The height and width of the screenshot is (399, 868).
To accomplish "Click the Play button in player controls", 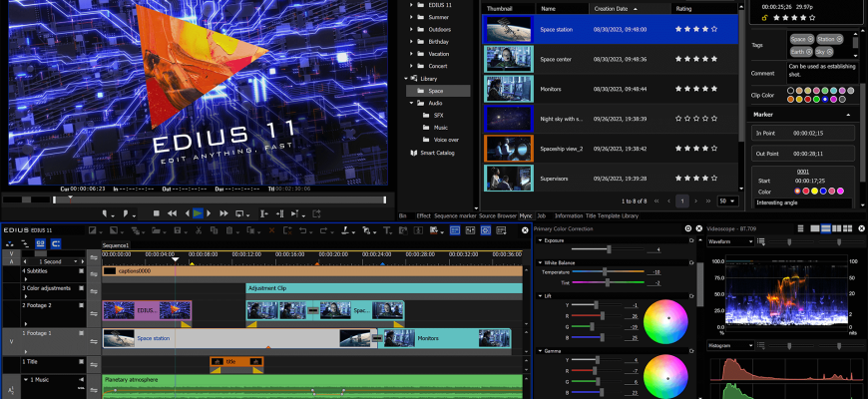I will click(x=198, y=213).
